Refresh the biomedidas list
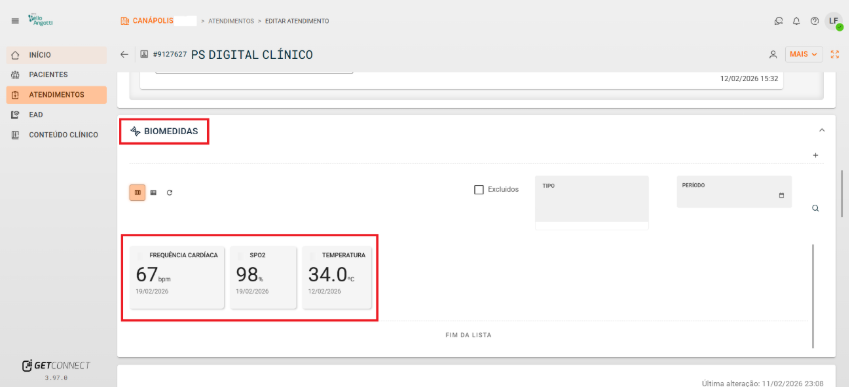 pos(169,192)
